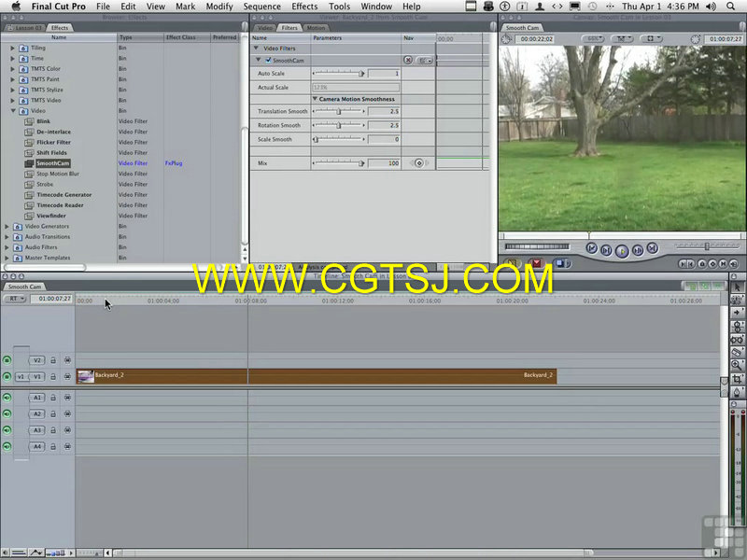Toggle A4 track audible green light
The height and width of the screenshot is (560, 747).
[7, 446]
